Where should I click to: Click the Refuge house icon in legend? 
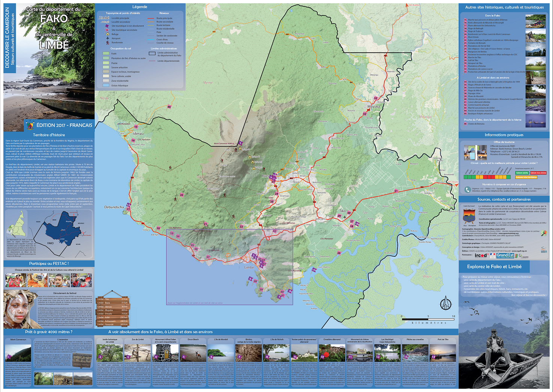point(108,34)
